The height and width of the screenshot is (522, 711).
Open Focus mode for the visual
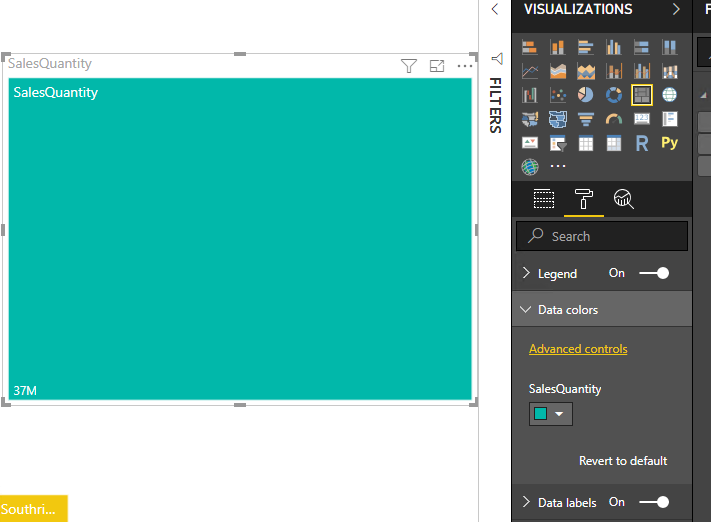437,66
